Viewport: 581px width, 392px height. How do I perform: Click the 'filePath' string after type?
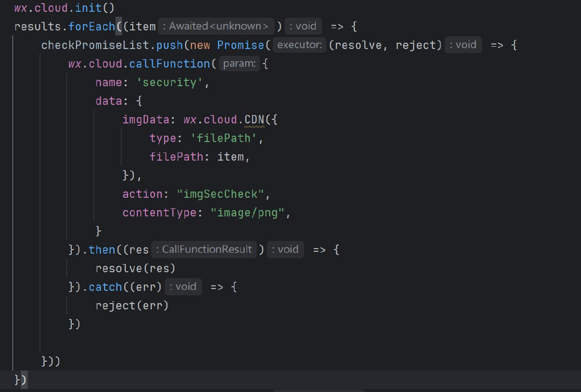click(224, 138)
